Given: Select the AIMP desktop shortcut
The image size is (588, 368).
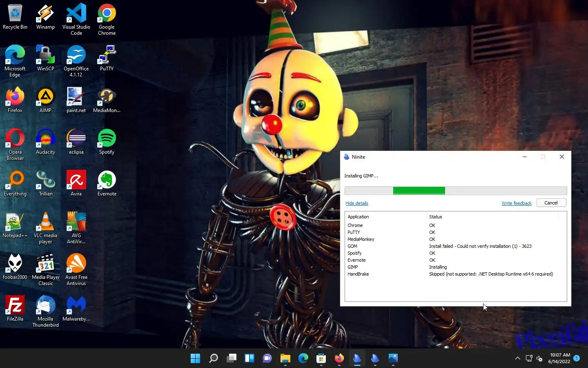Looking at the screenshot, I should 45,100.
